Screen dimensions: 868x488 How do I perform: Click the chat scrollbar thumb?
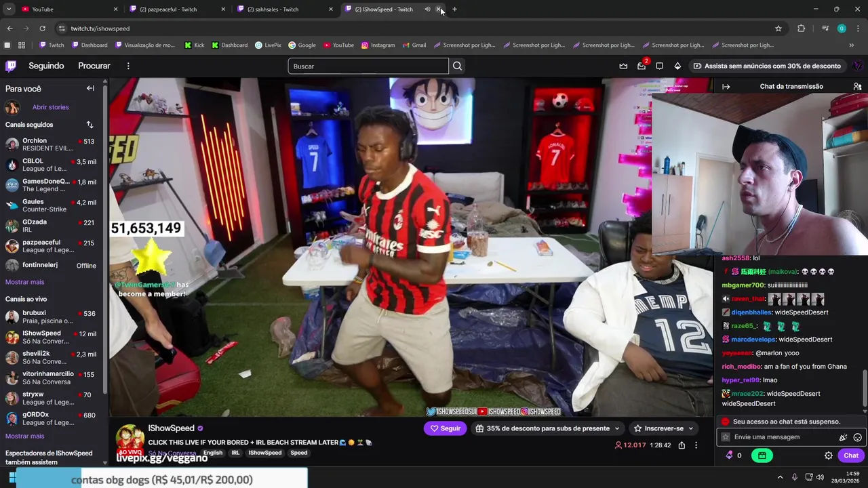[865, 389]
